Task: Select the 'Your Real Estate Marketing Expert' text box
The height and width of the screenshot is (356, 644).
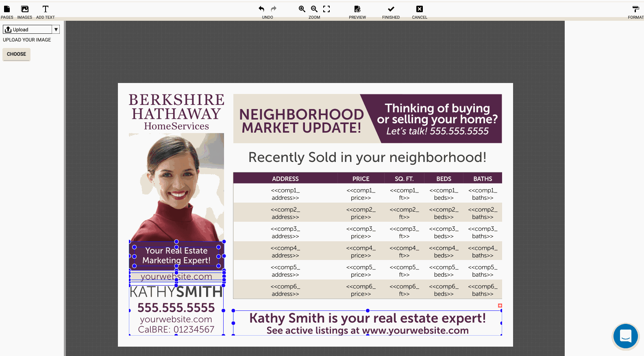Action: [x=176, y=256]
